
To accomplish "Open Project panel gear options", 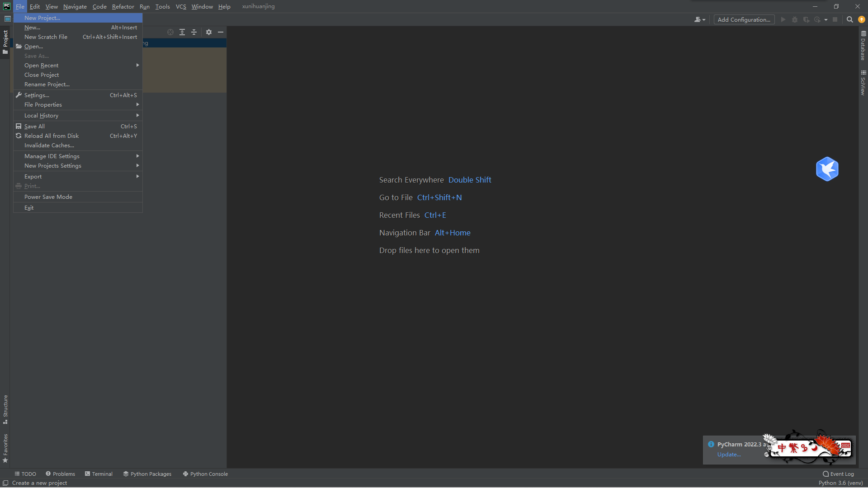I will click(x=209, y=32).
